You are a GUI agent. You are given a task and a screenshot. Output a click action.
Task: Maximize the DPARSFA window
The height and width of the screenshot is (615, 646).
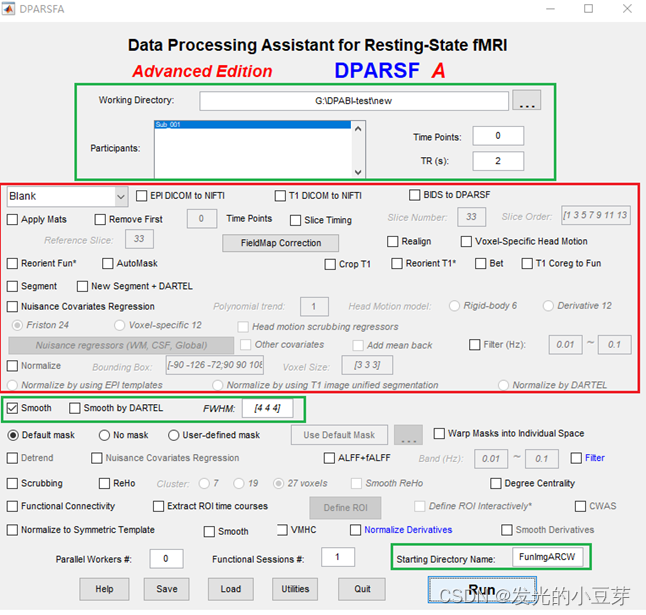588,9
